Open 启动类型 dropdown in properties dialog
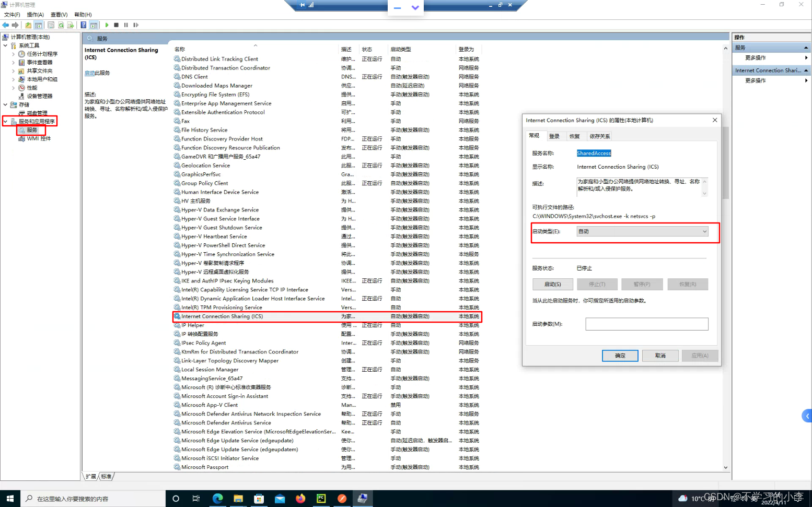This screenshot has width=812, height=507. click(642, 231)
